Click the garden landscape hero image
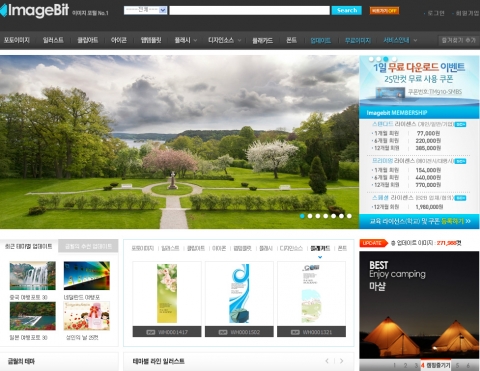480x371 pixels. click(x=179, y=142)
